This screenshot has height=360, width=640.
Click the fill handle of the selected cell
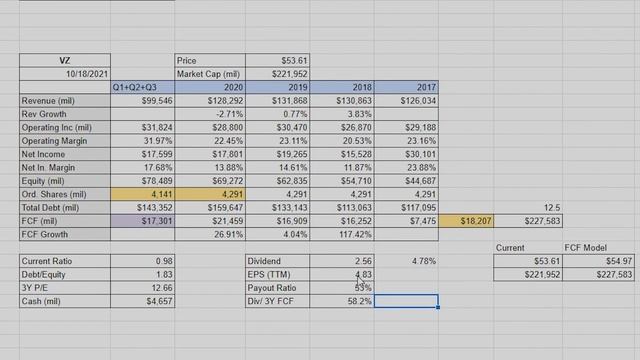pos(438,307)
